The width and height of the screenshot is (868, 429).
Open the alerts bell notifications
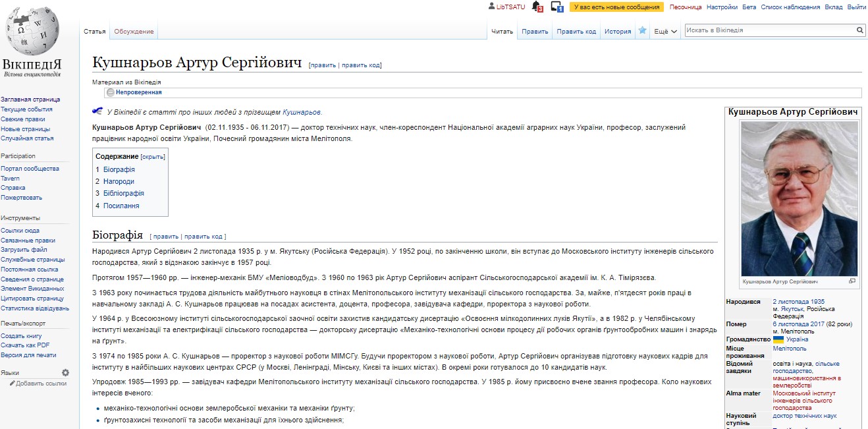pyautogui.click(x=537, y=7)
